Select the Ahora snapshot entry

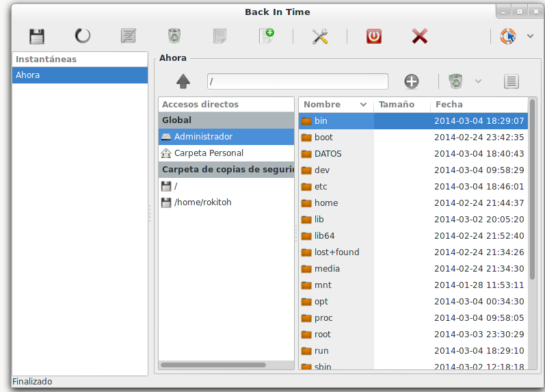click(x=80, y=75)
